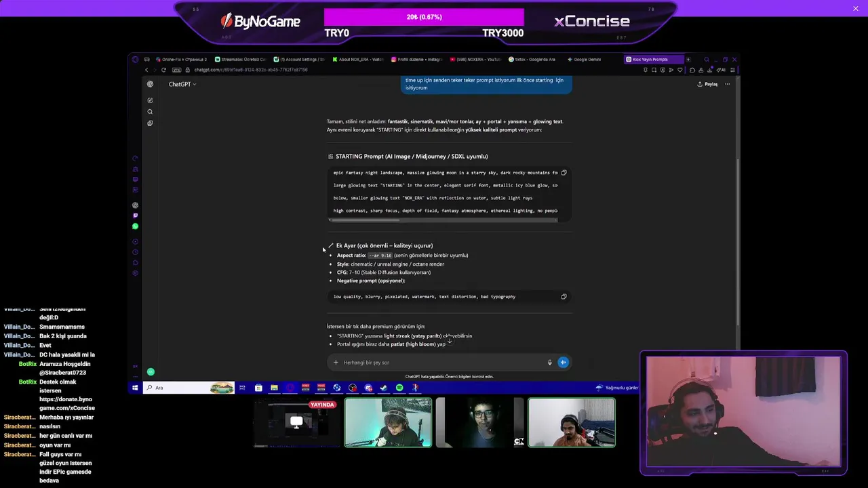Click the 'STARTING Prompt' heading text
The image size is (868, 488).
click(412, 157)
